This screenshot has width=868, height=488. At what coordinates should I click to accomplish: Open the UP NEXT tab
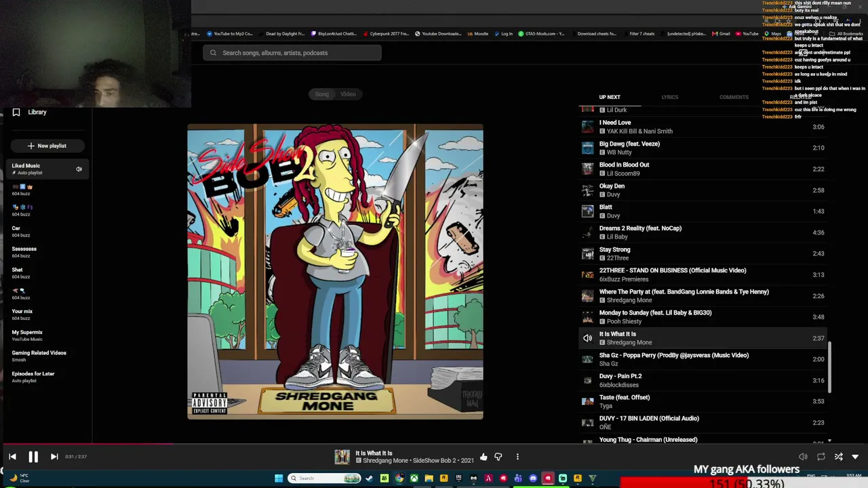pyautogui.click(x=610, y=97)
